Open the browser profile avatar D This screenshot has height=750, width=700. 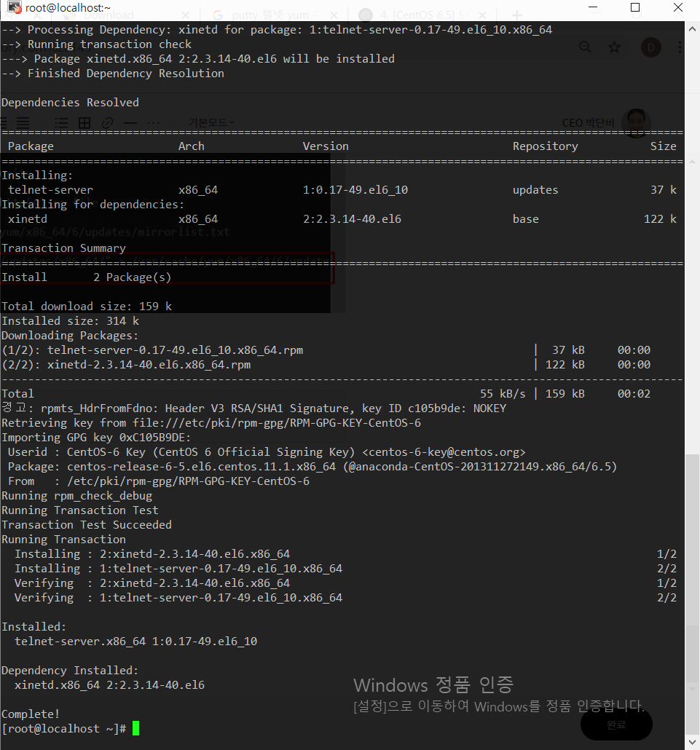[x=650, y=47]
